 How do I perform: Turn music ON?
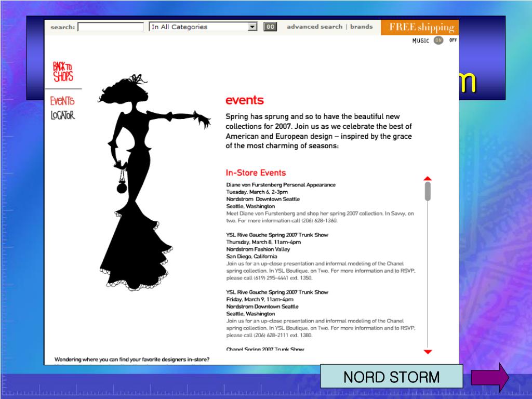click(x=438, y=41)
